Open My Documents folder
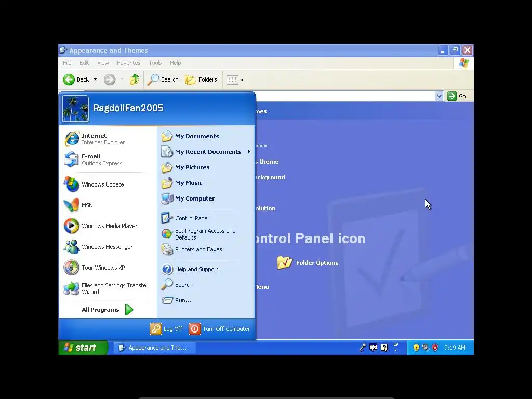 (206, 136)
